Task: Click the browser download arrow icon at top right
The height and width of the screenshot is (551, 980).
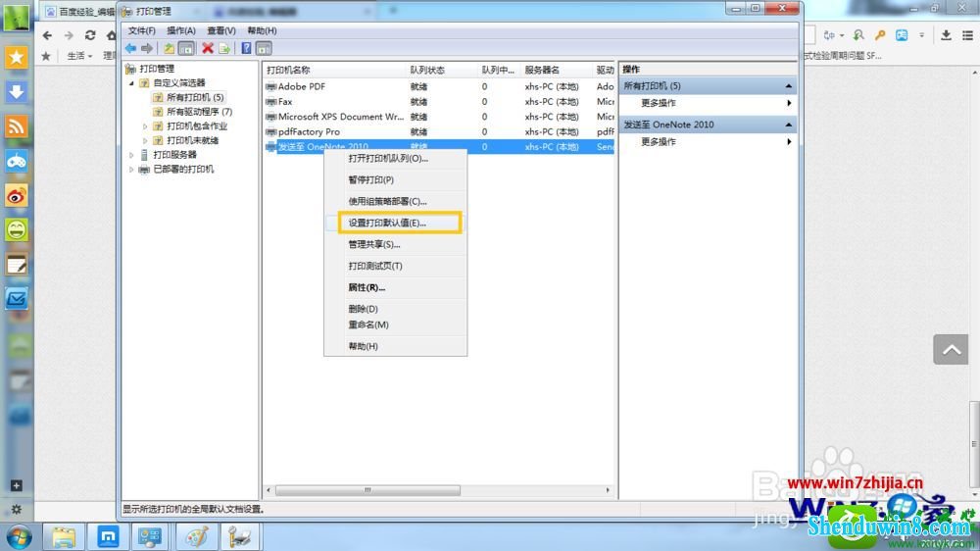Action: (947, 35)
